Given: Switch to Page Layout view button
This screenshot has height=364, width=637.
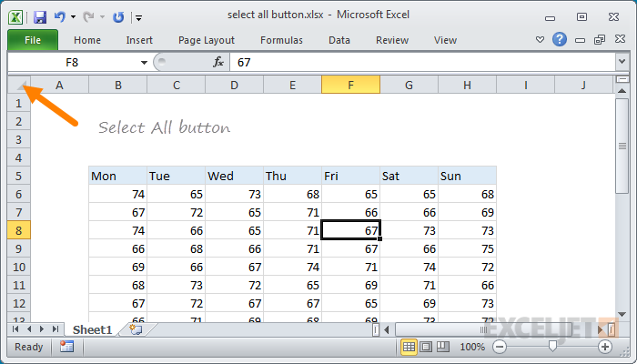Looking at the screenshot, I should (x=427, y=347).
